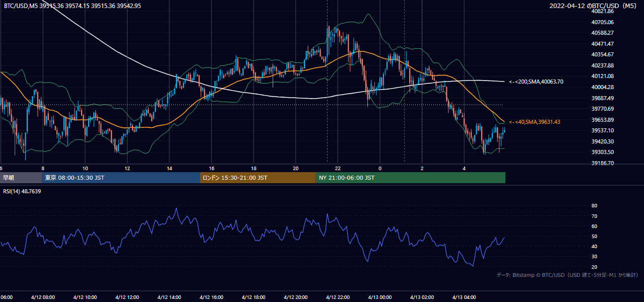Click the BTC/USD,M5 OHLC header text
The height and width of the screenshot is (302, 644).
point(73,6)
